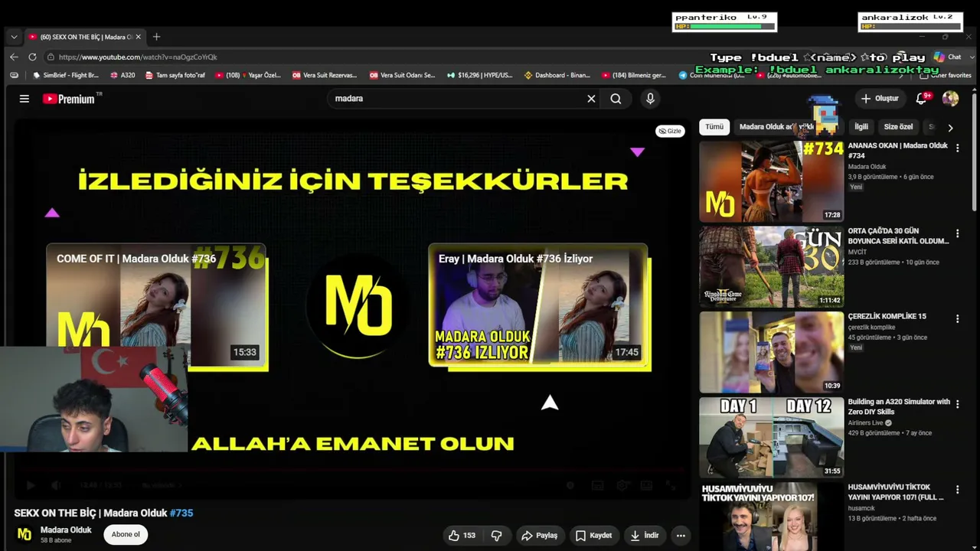
Task: Open Airliners Live channel name
Action: point(866,422)
